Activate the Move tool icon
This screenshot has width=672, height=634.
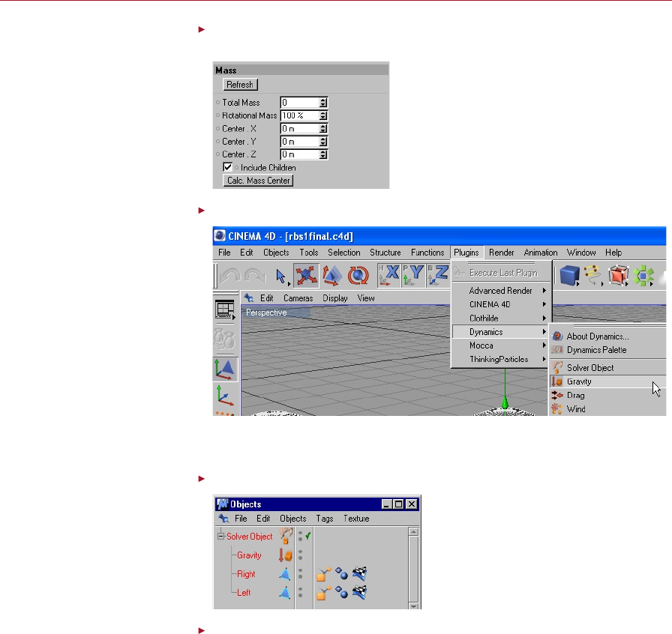click(x=307, y=276)
